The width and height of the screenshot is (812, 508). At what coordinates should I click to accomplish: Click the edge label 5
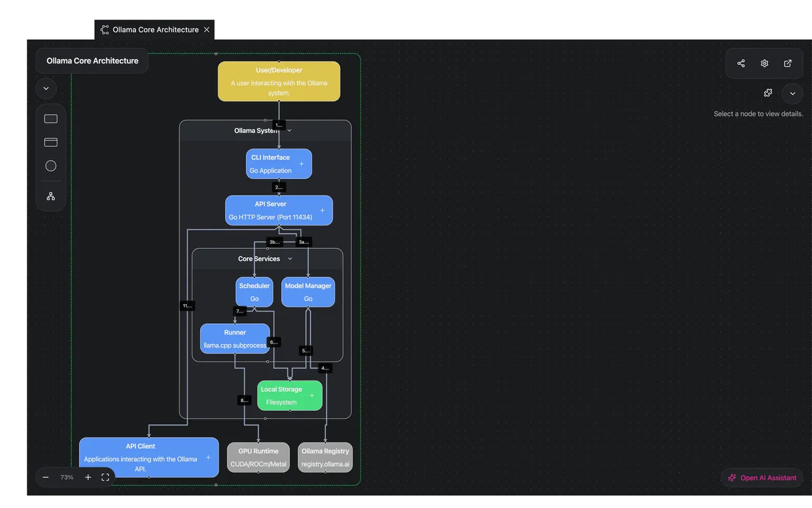[306, 351]
